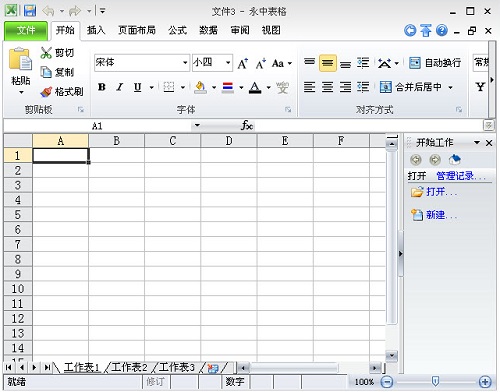
Task: Cut selection with the scissors icon
Action: coord(46,53)
